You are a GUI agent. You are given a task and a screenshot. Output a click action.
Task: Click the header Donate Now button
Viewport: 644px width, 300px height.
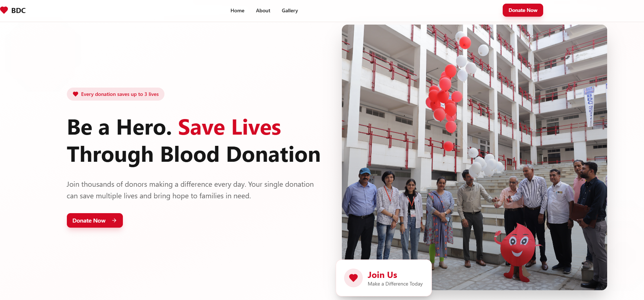pyautogui.click(x=523, y=10)
